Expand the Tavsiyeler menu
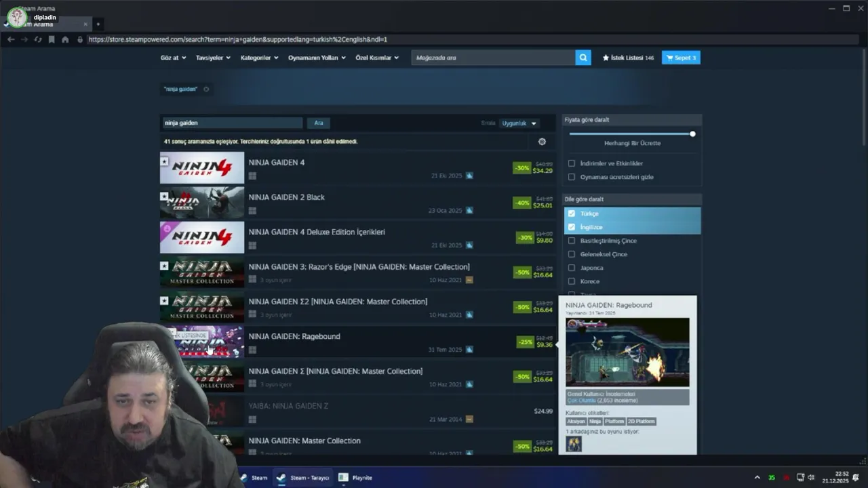This screenshot has width=868, height=488. (x=213, y=58)
